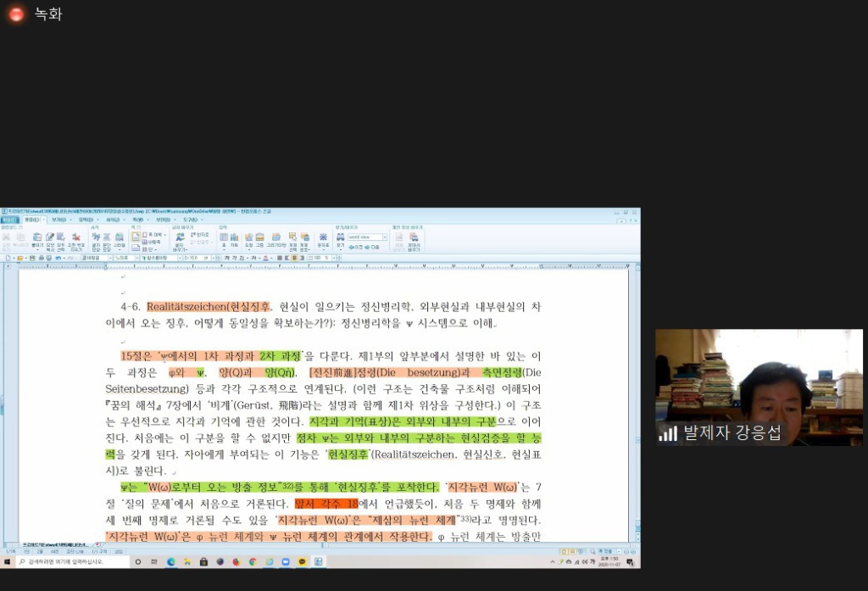Insert a chart with the 차트 icon
The image size is (868, 591).
coord(236,240)
